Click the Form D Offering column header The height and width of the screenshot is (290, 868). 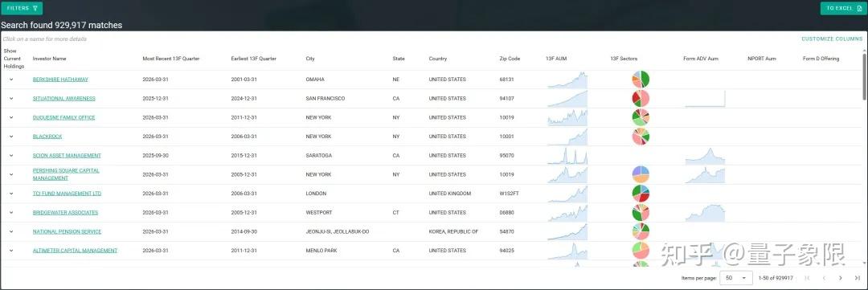pyautogui.click(x=821, y=59)
